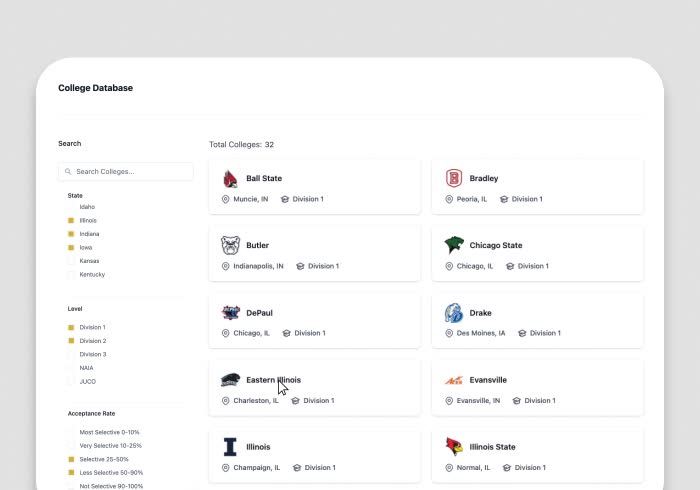This screenshot has width=700, height=490.
Task: Click location pin next to Indianapolis, IN
Action: click(225, 266)
